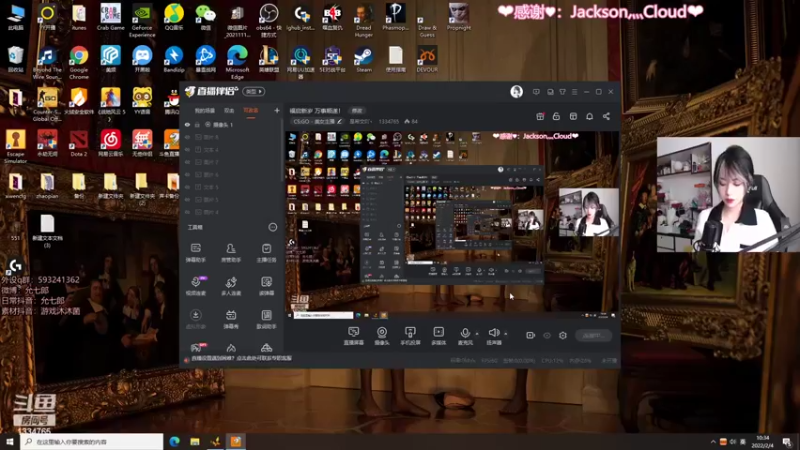Toggle visibility eye of 图片 8 source

[x=187, y=137]
